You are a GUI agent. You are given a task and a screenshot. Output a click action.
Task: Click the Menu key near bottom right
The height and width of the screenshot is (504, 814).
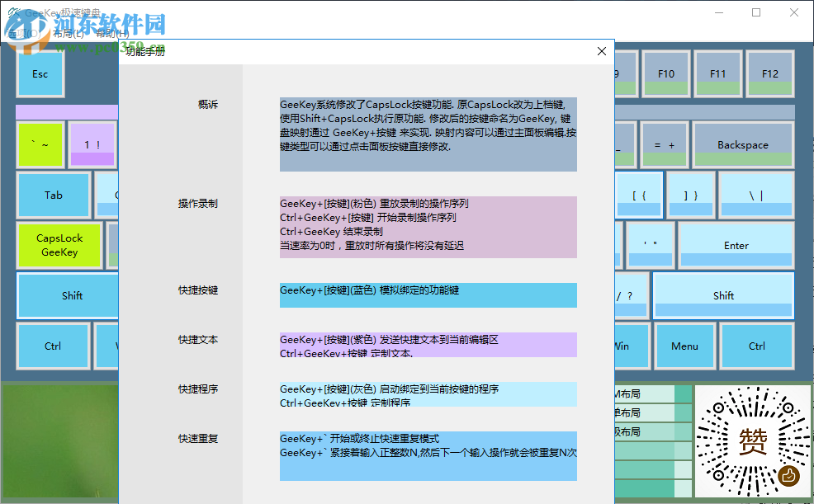tap(685, 346)
